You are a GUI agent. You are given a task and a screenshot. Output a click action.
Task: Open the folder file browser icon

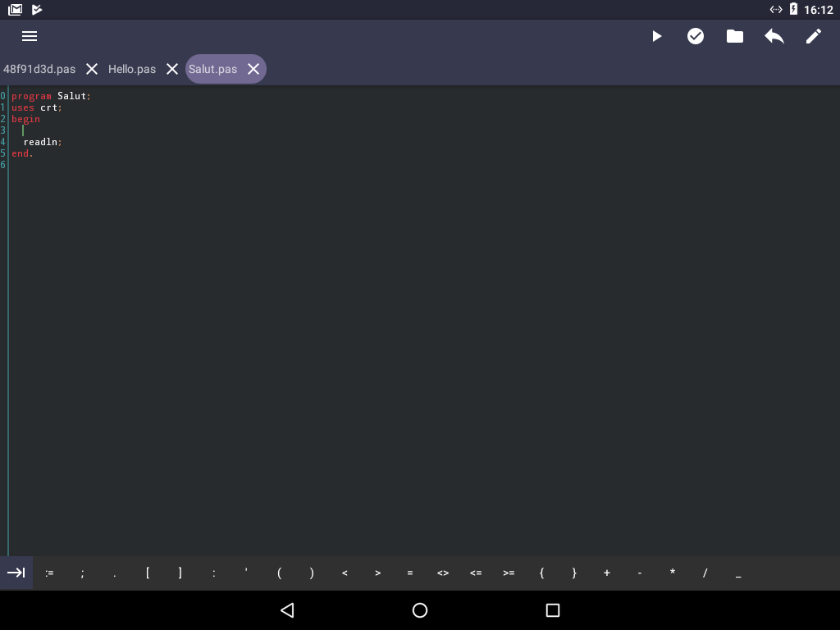[735, 36]
